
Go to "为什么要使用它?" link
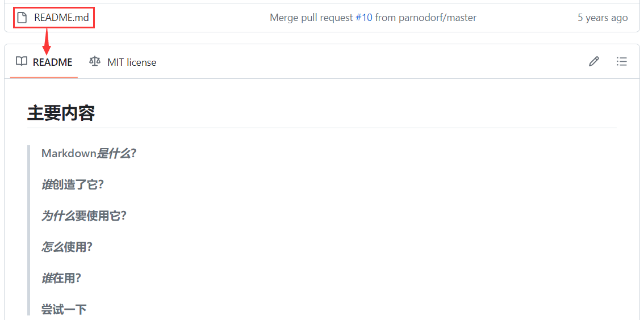click(x=83, y=216)
